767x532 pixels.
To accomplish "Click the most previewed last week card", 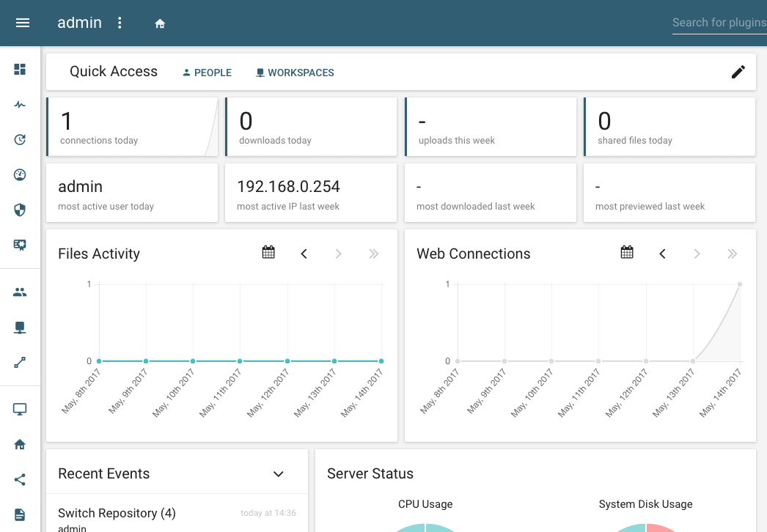I will (x=669, y=193).
